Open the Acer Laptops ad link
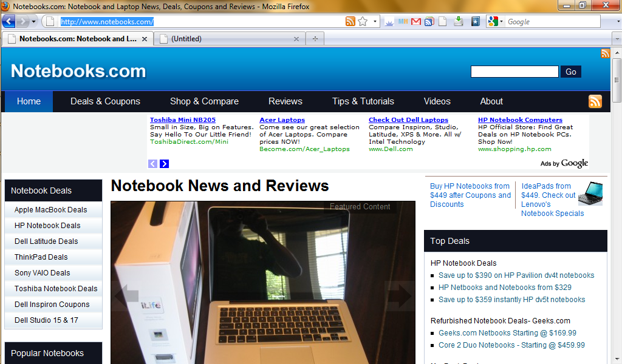 point(282,120)
